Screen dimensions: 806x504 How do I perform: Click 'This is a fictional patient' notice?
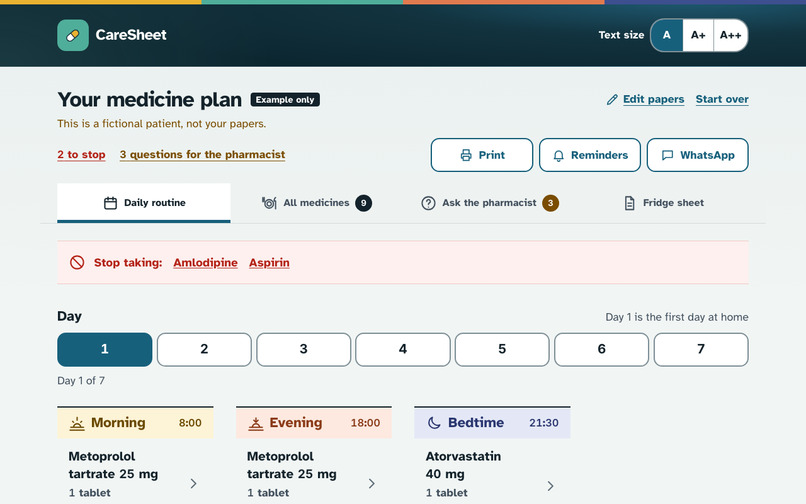click(x=161, y=124)
